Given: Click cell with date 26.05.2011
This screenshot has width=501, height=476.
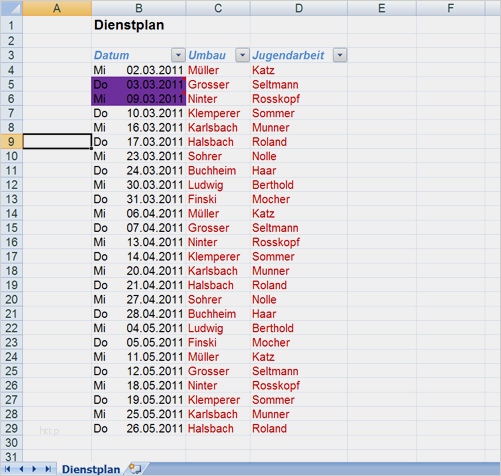Looking at the screenshot, I should [138, 428].
